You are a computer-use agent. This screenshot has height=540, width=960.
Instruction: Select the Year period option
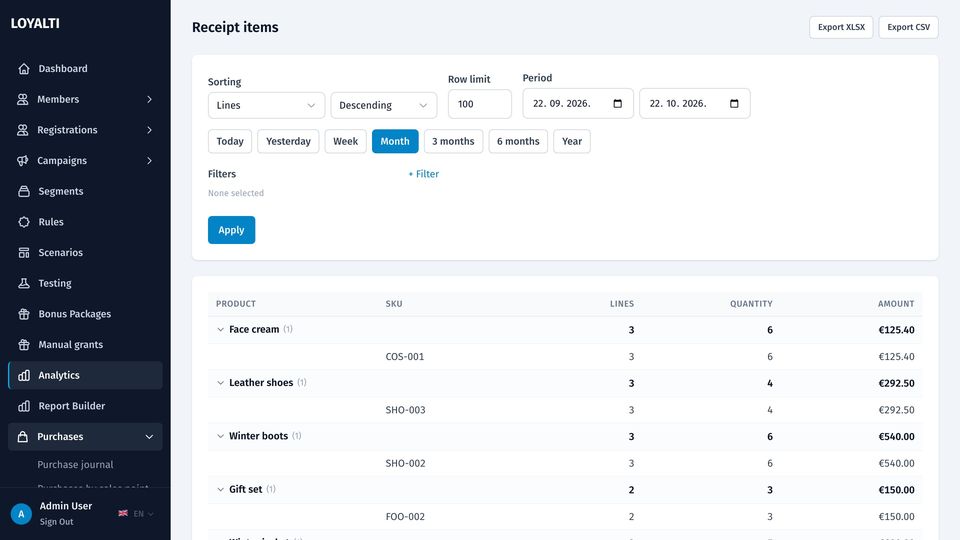pos(572,141)
